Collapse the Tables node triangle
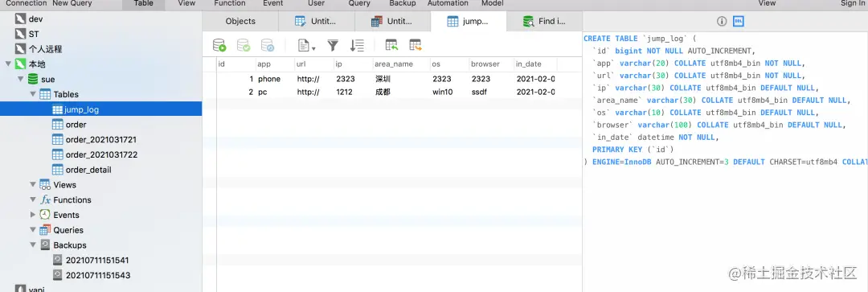The image size is (868, 292). 33,94
